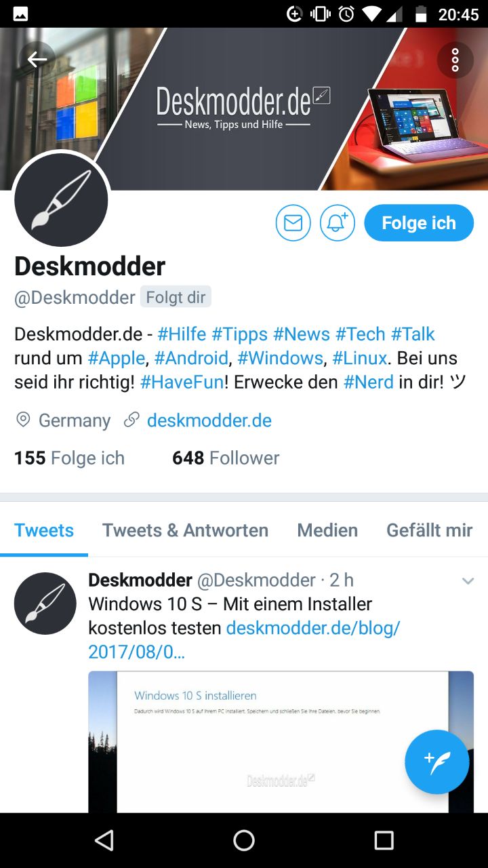
Task: Open the three-dot overflow menu
Action: click(455, 60)
